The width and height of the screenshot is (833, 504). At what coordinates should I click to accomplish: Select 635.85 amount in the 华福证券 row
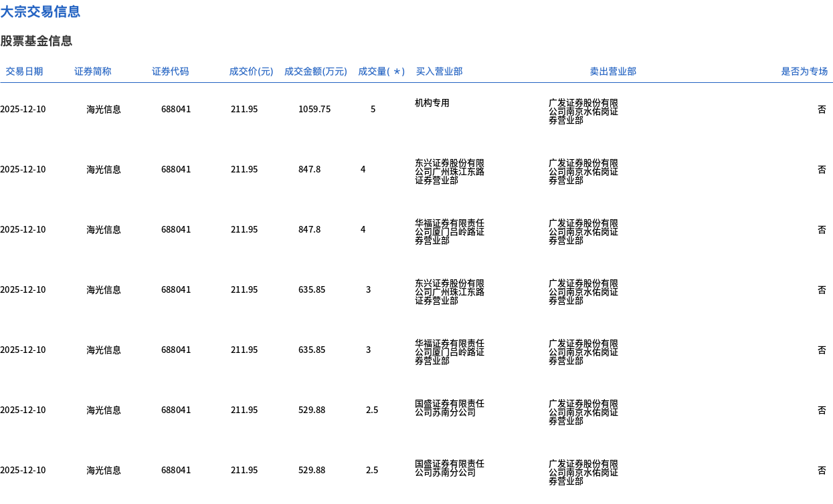click(x=312, y=350)
